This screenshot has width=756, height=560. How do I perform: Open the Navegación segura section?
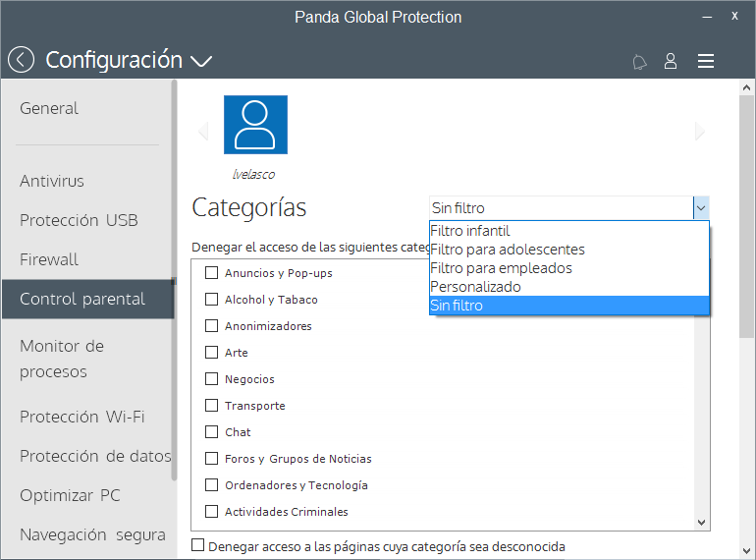point(92,534)
